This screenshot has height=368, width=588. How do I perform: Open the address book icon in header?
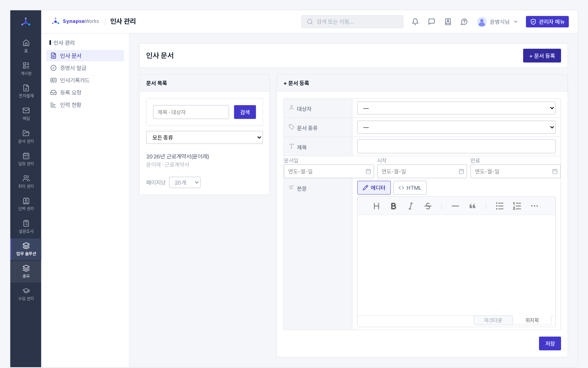(448, 22)
